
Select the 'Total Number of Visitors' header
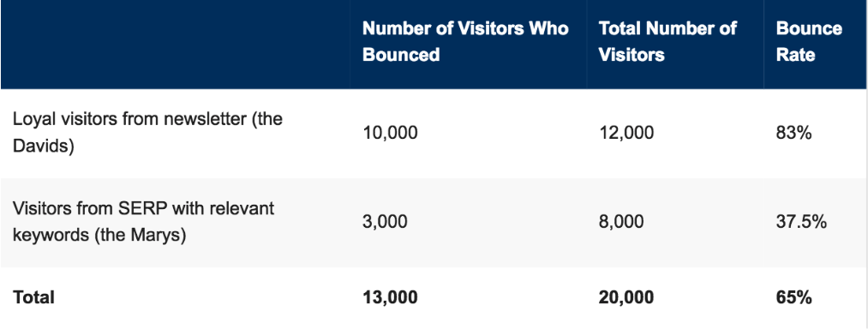[x=667, y=41]
